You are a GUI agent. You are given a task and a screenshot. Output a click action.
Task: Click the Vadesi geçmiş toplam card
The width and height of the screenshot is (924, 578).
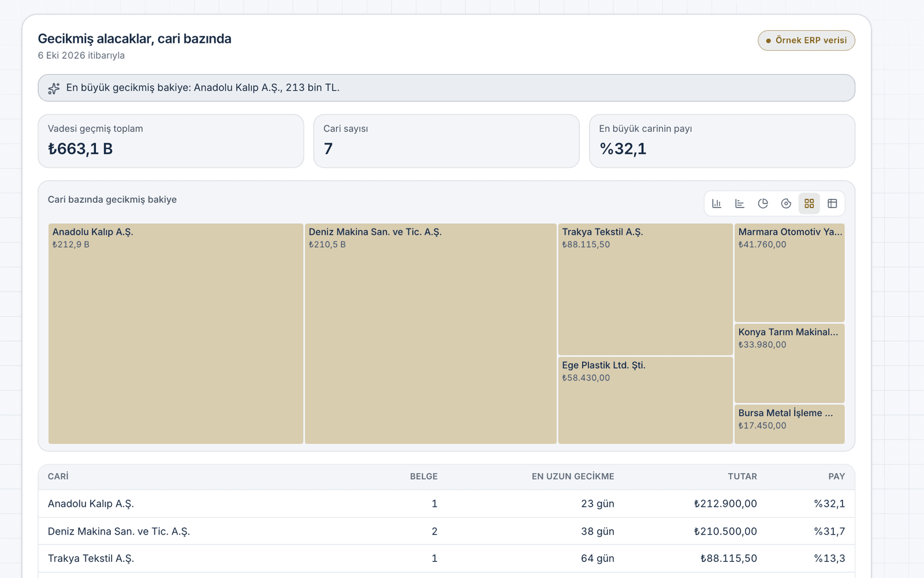171,141
